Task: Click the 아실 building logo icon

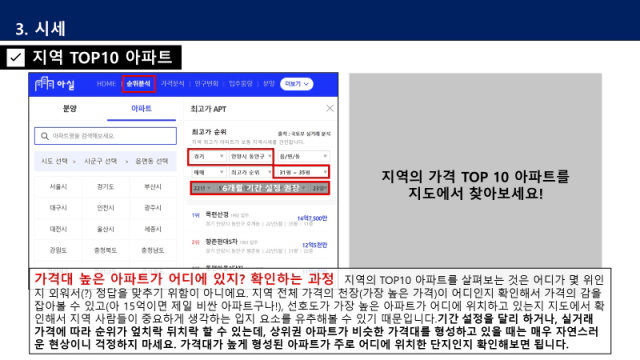Action: (44, 84)
